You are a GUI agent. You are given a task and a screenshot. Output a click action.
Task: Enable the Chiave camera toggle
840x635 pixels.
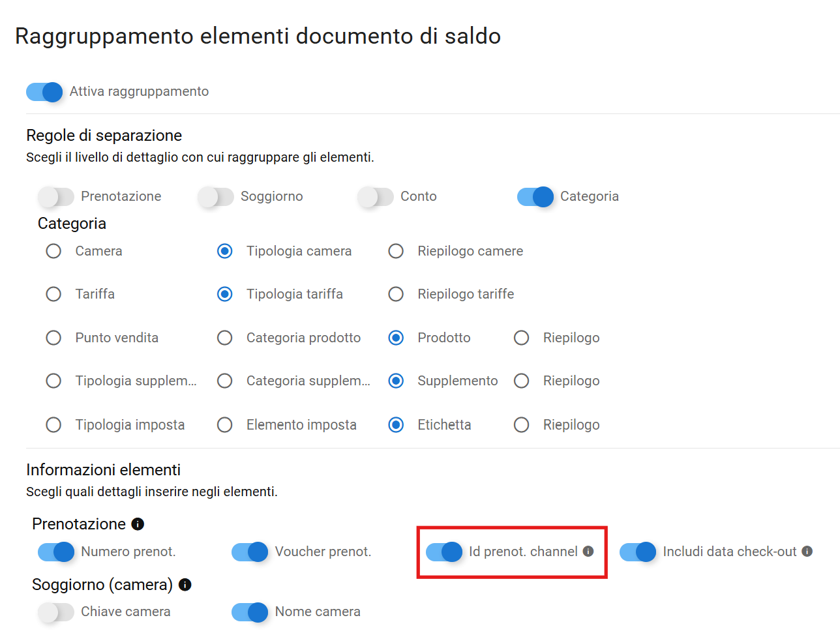[x=56, y=612]
